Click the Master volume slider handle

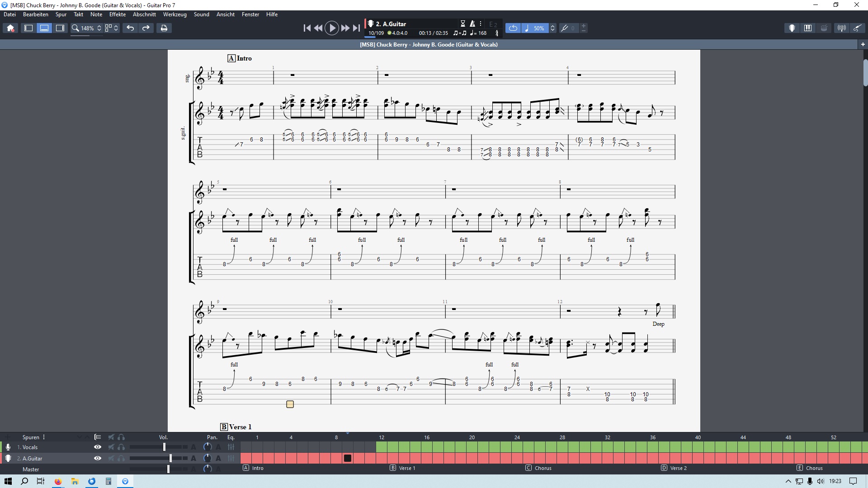coord(168,469)
